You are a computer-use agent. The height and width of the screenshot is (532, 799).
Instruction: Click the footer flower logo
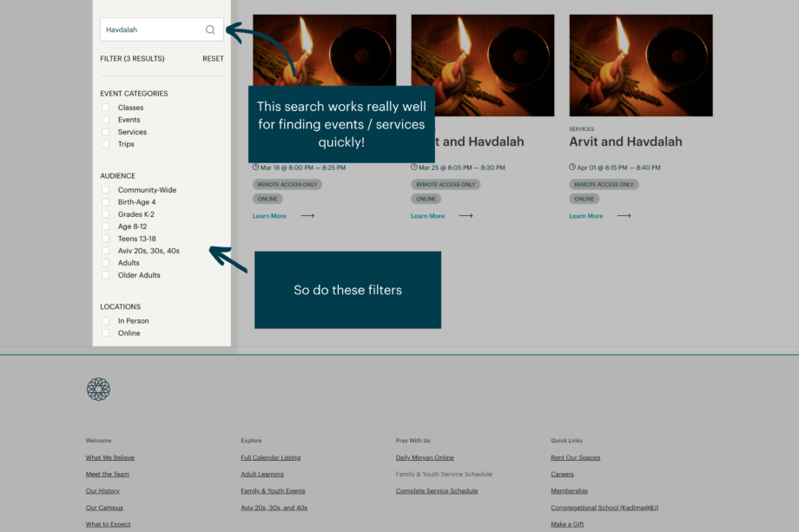98,390
